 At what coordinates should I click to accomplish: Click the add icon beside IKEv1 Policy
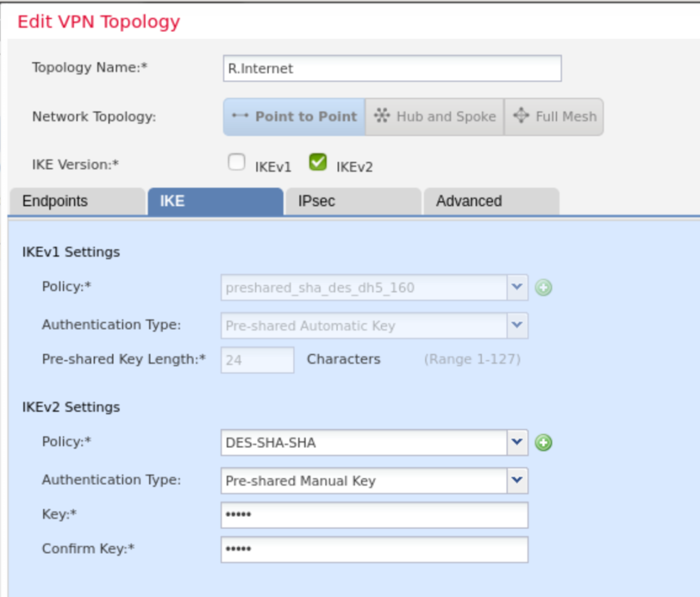click(x=543, y=288)
